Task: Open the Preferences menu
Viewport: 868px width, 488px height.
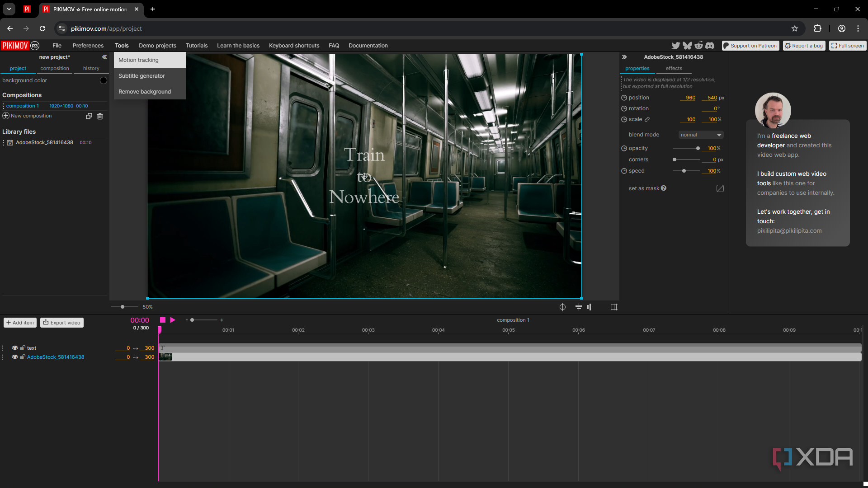Action: pos(88,46)
